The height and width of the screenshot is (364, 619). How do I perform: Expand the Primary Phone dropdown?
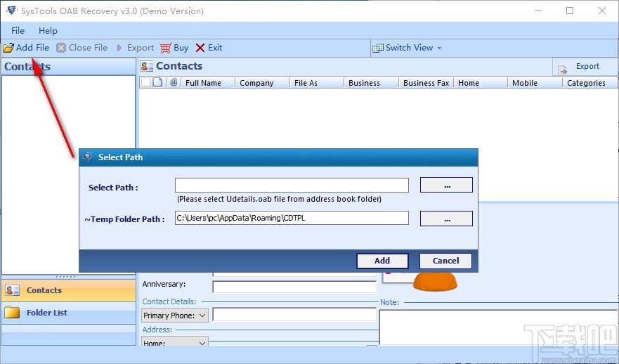coord(202,316)
